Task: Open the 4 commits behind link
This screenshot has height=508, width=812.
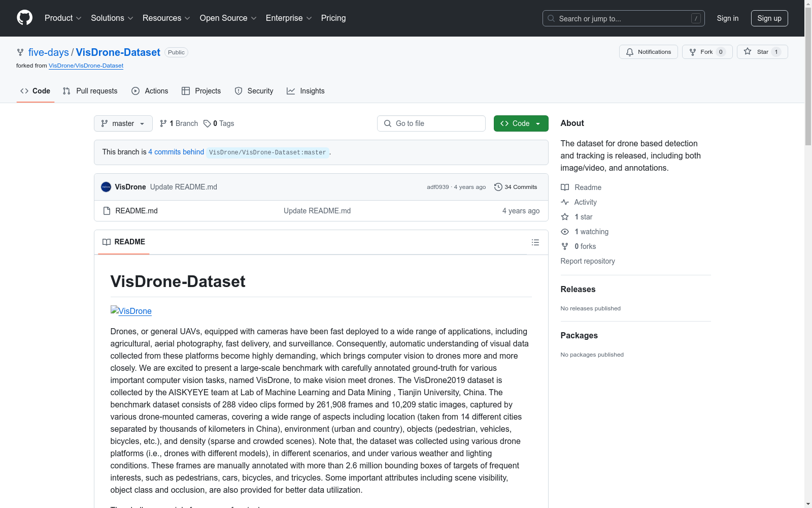Action: click(176, 152)
